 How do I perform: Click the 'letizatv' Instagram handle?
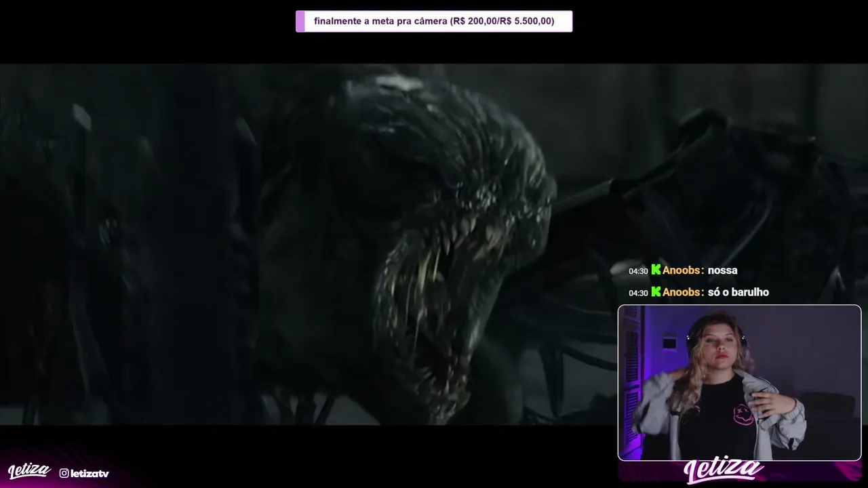tap(90, 473)
